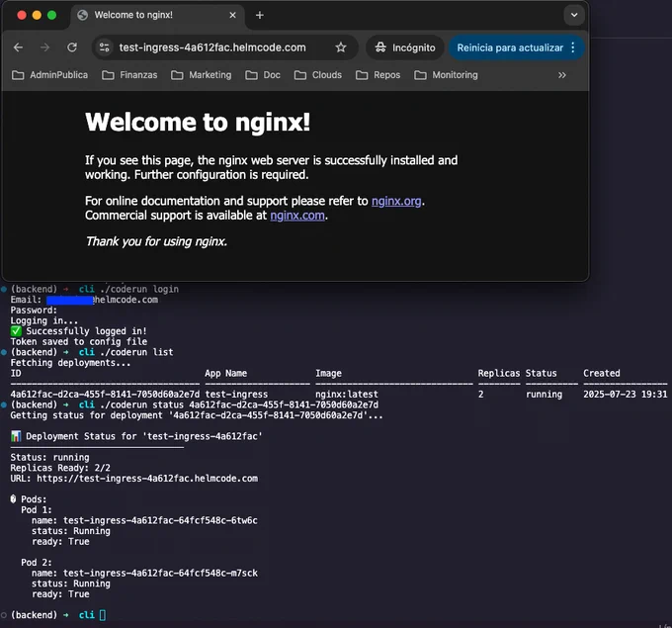Open the Monitoring bookmarks folder
672x628 pixels.
pyautogui.click(x=446, y=75)
